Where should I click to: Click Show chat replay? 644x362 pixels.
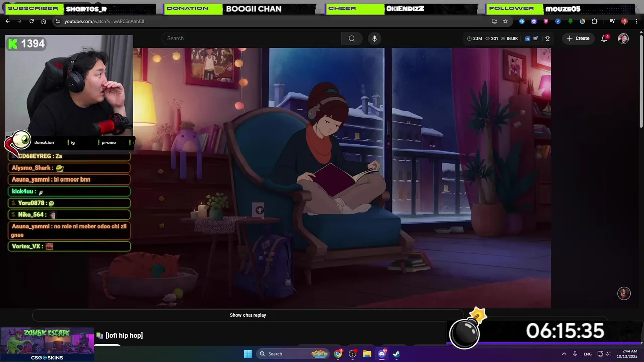click(x=248, y=315)
